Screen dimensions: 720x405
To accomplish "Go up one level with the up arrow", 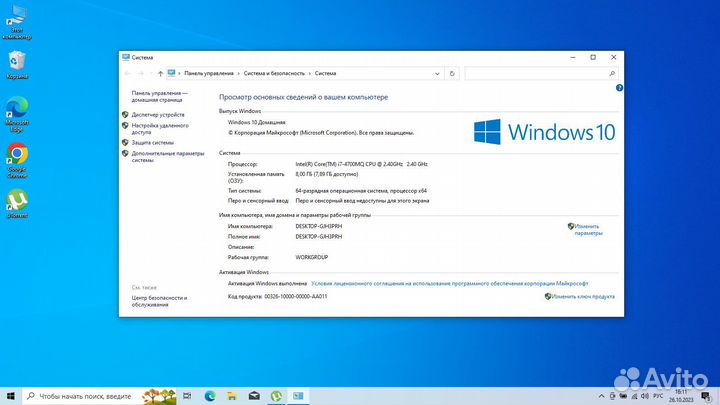I will [161, 73].
